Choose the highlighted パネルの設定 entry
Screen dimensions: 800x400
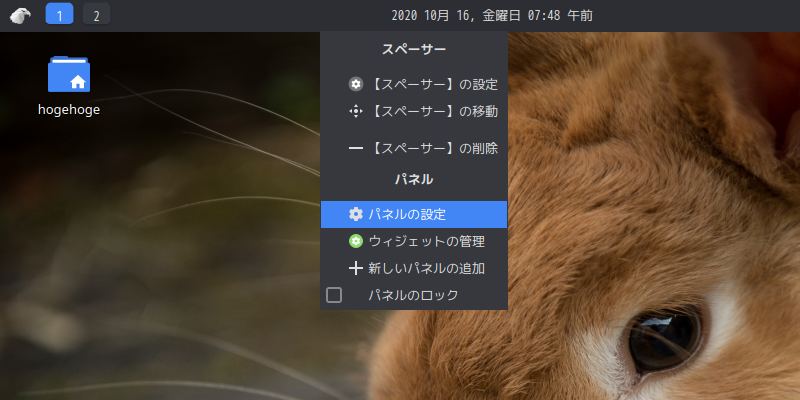point(414,214)
